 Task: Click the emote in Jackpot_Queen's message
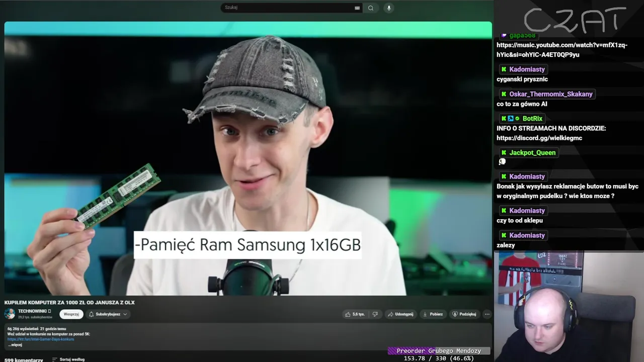click(x=502, y=161)
